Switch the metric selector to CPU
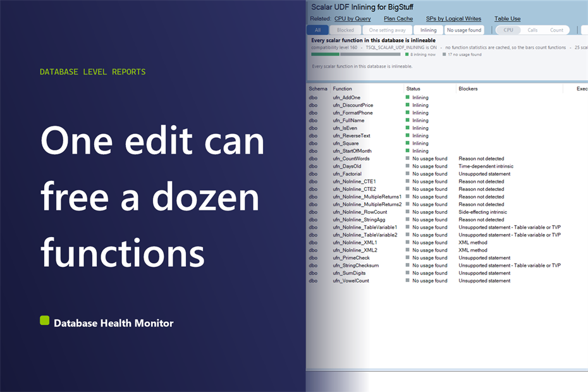Screen dimensions: 588x392 click(x=508, y=30)
